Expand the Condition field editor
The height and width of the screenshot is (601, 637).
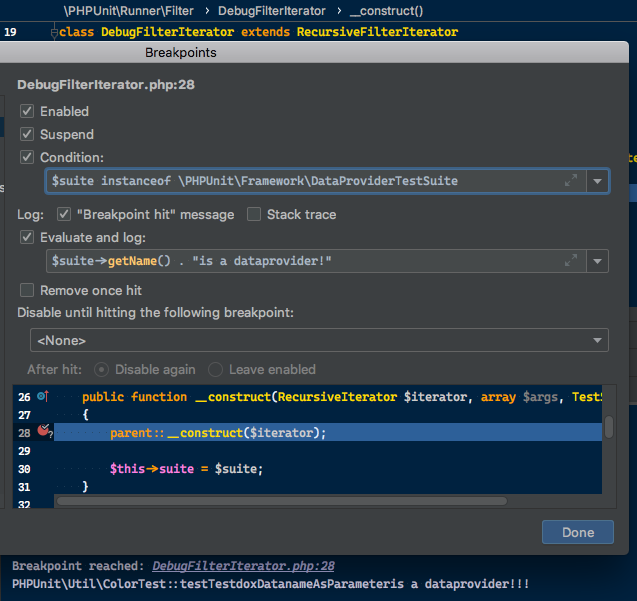[571, 180]
